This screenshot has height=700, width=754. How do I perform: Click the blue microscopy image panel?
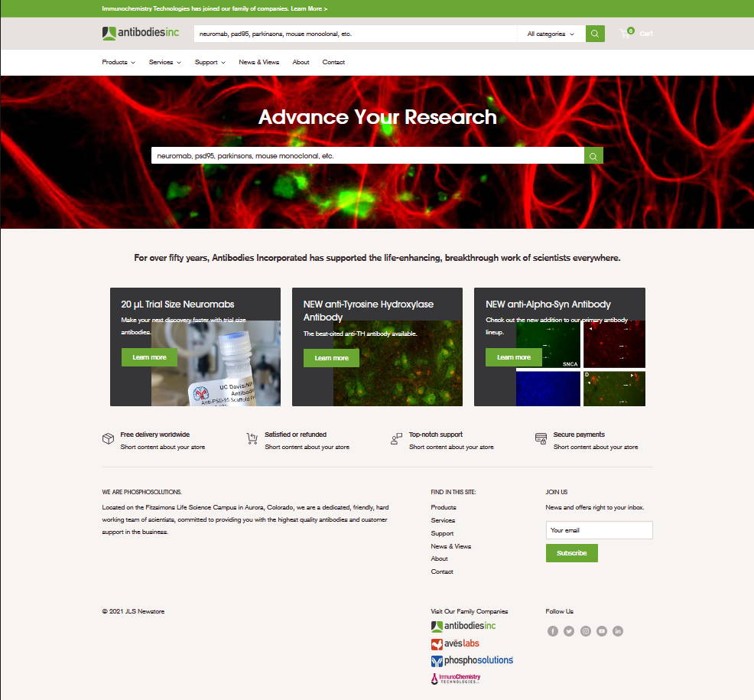[x=548, y=388]
